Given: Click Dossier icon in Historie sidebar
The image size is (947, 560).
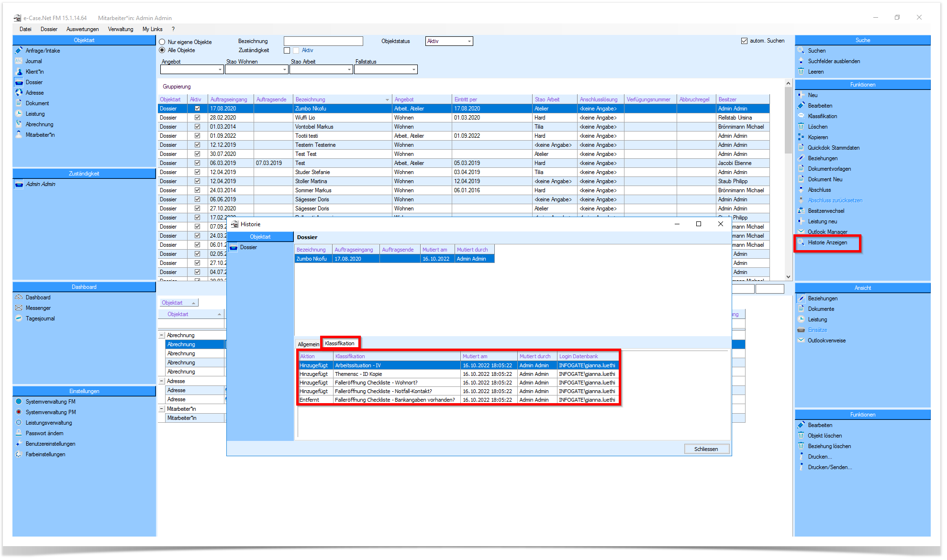Looking at the screenshot, I should [234, 247].
